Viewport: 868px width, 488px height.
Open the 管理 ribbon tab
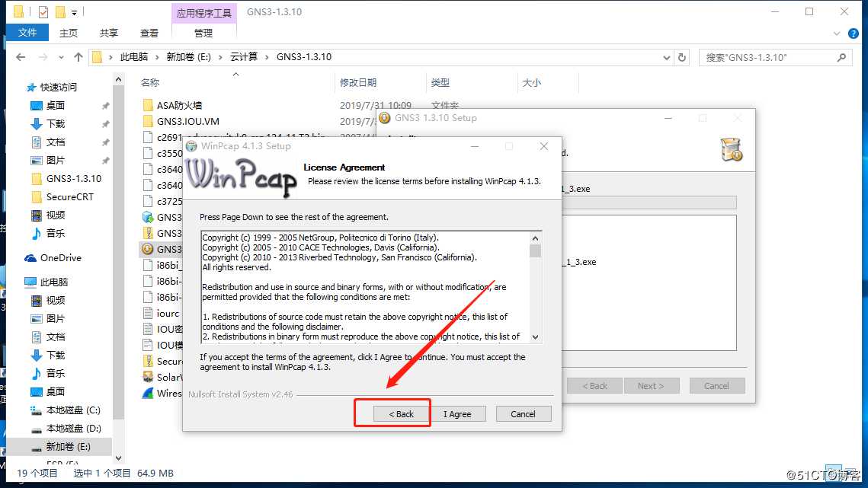(203, 33)
